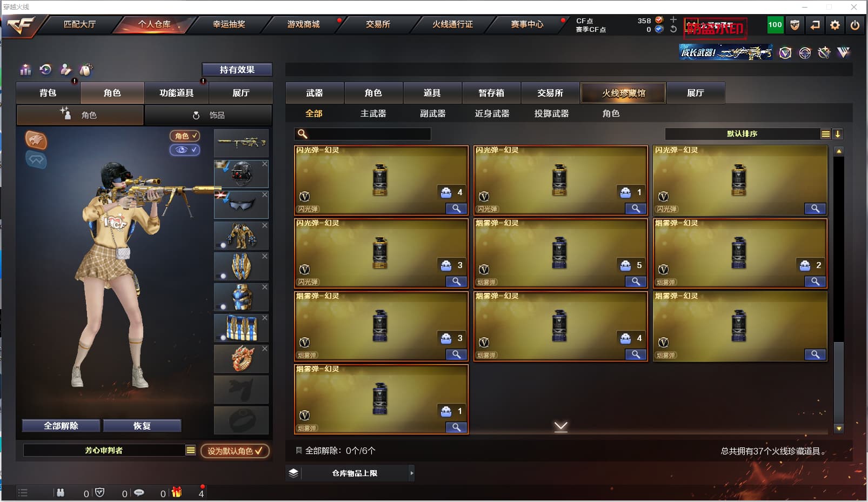Open the shield icon in top bar
Viewport: 868px width, 502px height.
click(x=795, y=25)
